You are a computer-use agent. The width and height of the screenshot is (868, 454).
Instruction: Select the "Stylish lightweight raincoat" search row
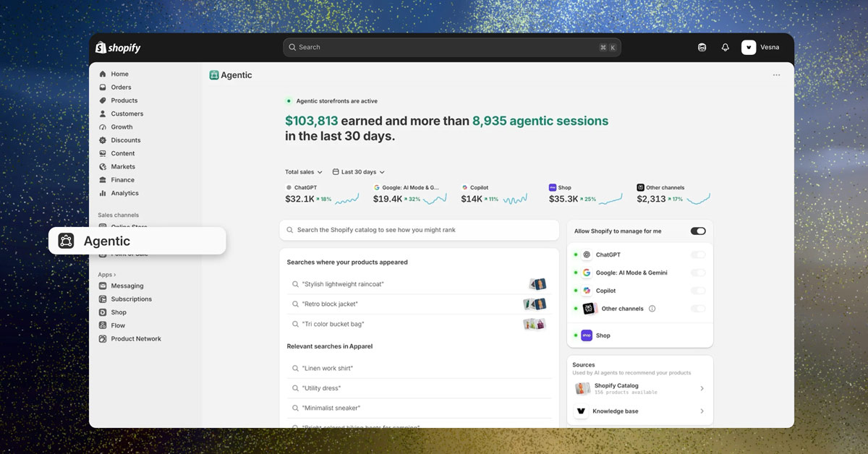[419, 284]
